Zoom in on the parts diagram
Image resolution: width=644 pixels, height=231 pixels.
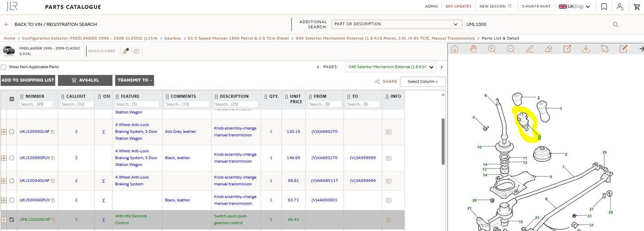492,49
